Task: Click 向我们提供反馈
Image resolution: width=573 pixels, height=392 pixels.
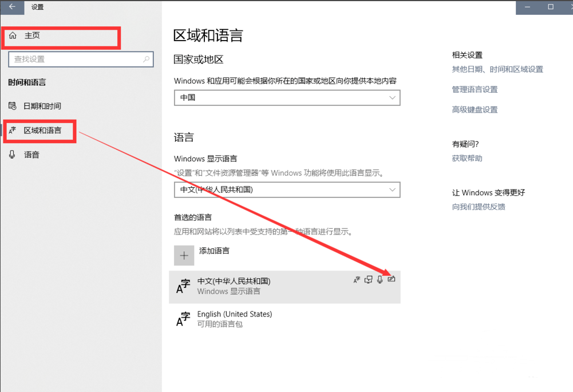Action: pyautogui.click(x=477, y=207)
